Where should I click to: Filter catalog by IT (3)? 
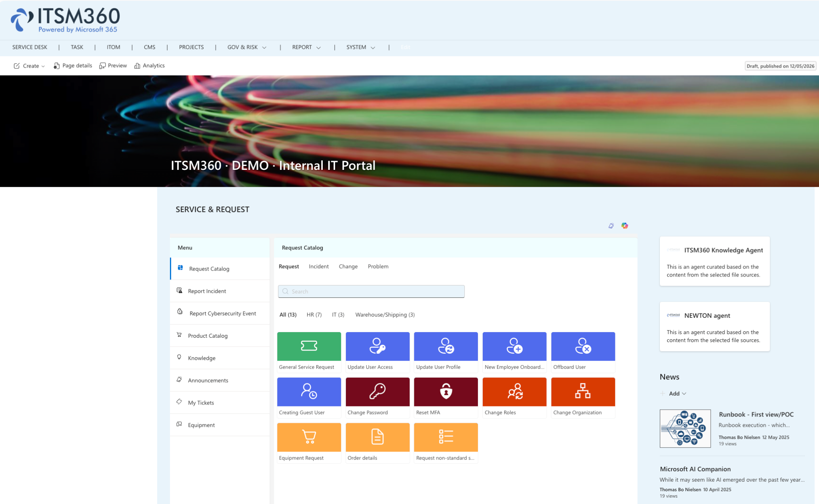[338, 315]
